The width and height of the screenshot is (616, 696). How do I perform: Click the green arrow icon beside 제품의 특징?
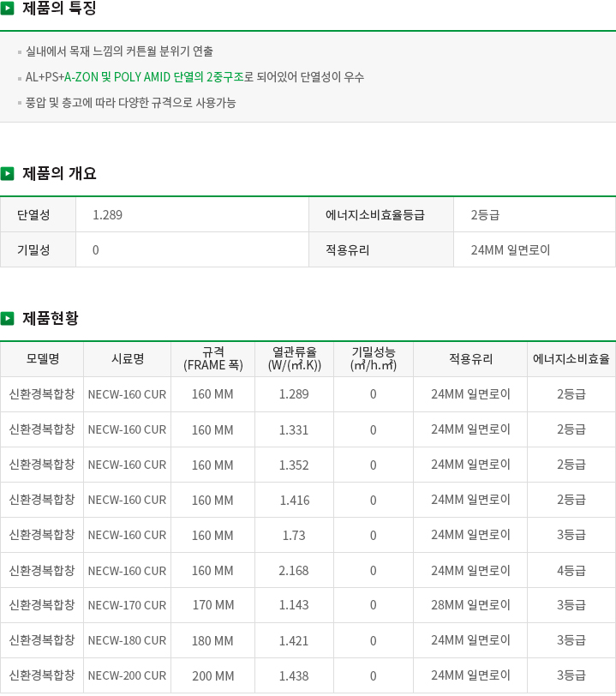click(7, 8)
